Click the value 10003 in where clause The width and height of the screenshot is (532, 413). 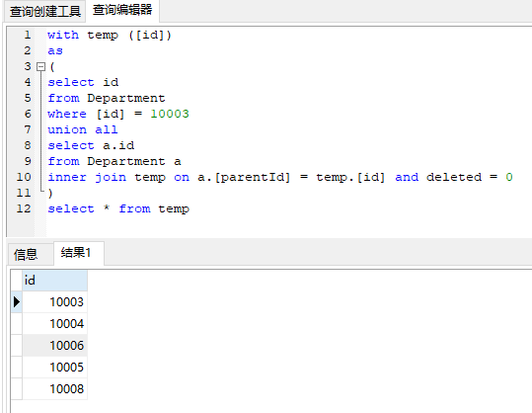170,114
